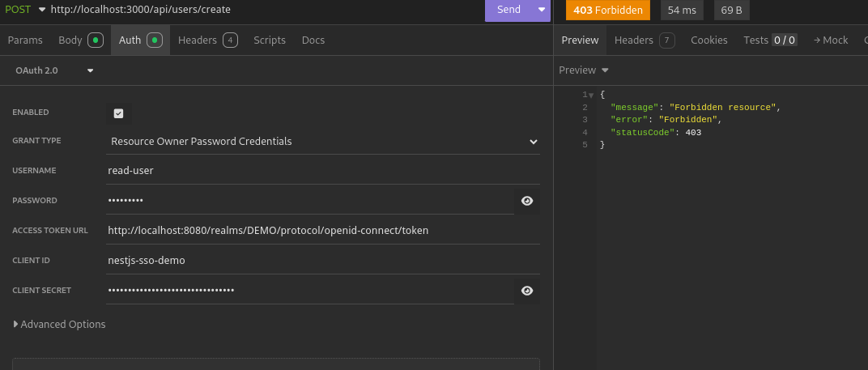This screenshot has width=868, height=370.
Task: Toggle the Enabled checkbox
Action: pos(118,113)
